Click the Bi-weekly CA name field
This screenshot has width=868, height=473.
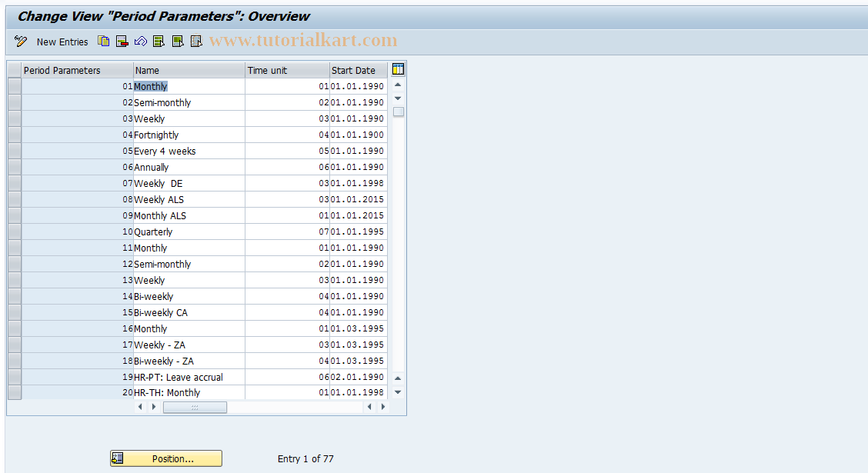point(189,312)
